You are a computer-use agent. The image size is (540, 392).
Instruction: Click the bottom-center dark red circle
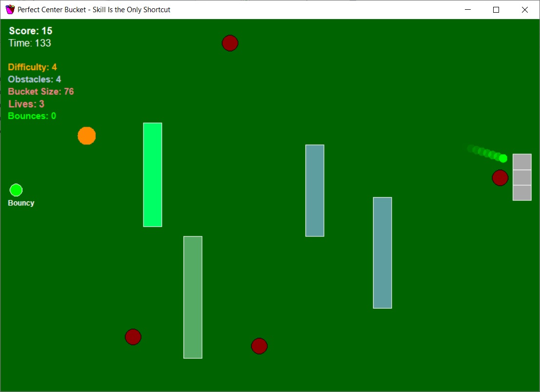coord(259,346)
